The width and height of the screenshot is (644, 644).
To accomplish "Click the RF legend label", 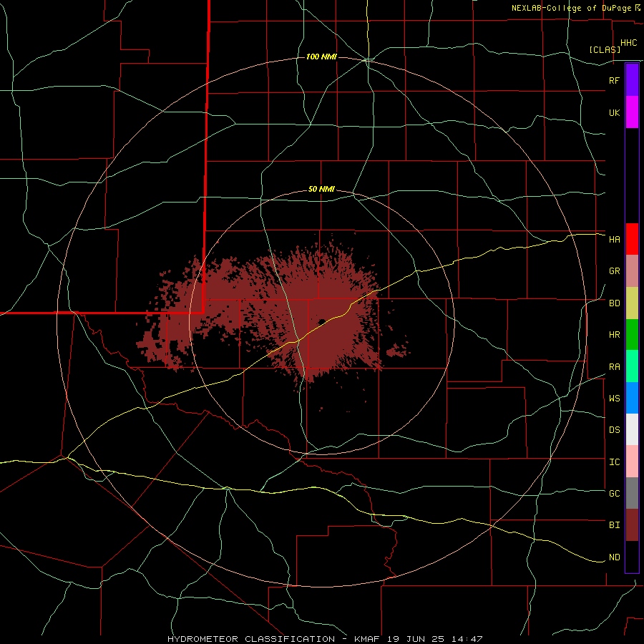I will coord(614,80).
